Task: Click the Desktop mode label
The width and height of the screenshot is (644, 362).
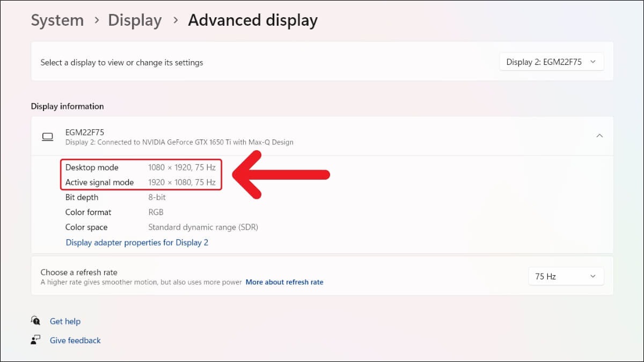Action: point(92,167)
